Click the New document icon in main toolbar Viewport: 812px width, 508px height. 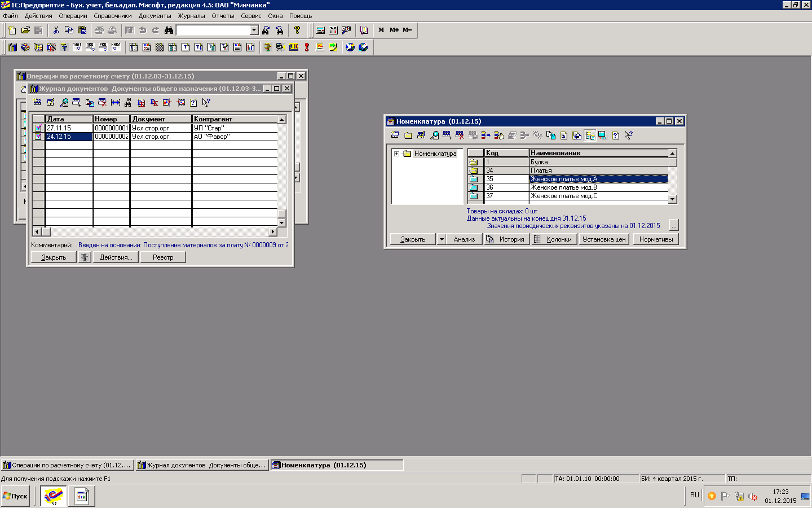coord(12,30)
